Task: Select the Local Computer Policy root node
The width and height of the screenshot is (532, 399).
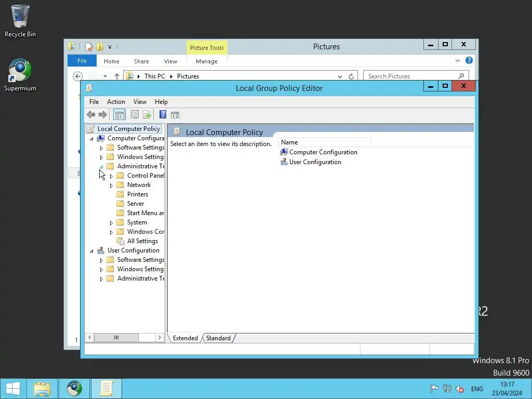Action: 124,129
